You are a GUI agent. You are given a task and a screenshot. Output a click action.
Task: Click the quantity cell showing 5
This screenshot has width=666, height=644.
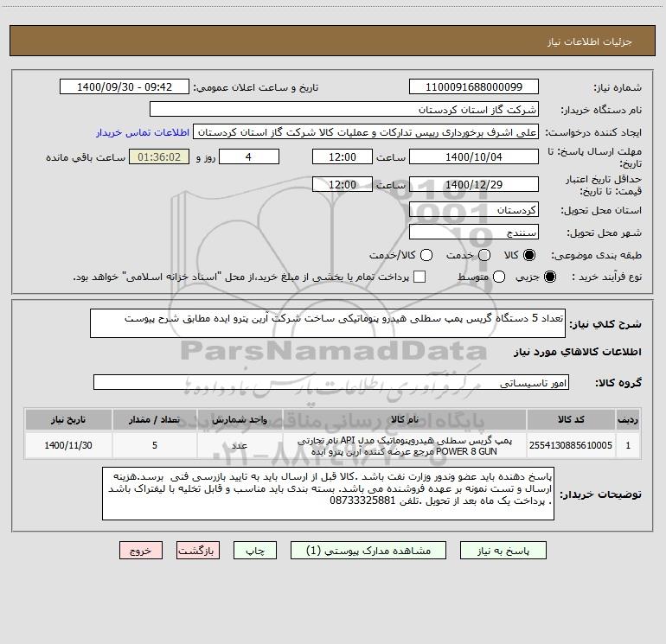pyautogui.click(x=154, y=445)
